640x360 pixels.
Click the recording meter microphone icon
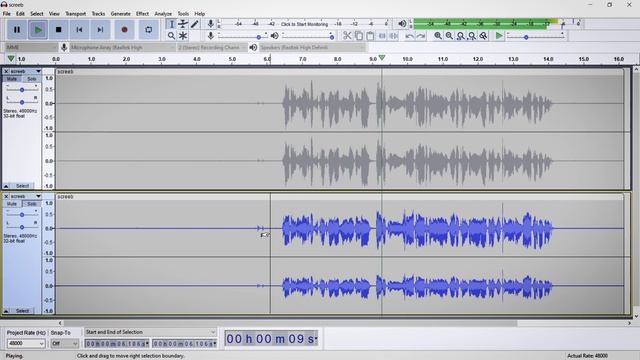click(211, 24)
